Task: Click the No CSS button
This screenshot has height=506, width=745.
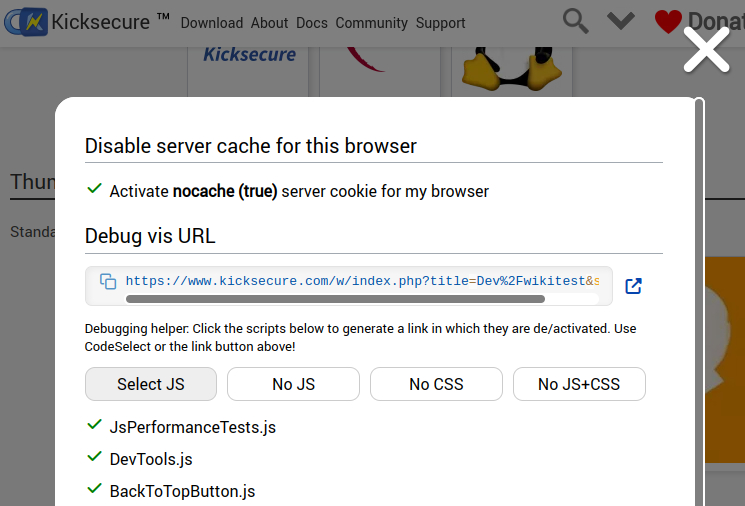Action: click(436, 384)
